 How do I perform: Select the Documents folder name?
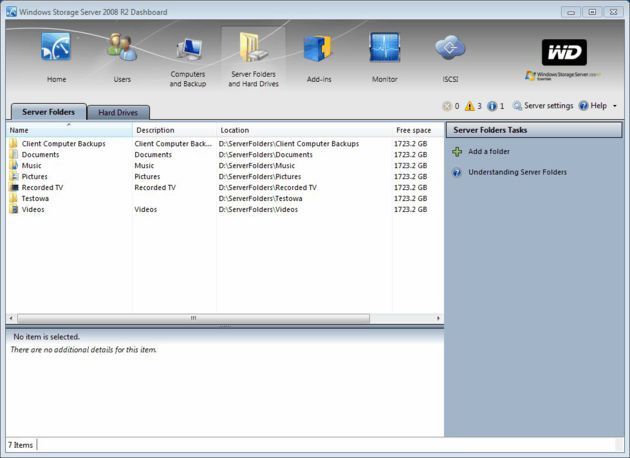click(x=40, y=155)
